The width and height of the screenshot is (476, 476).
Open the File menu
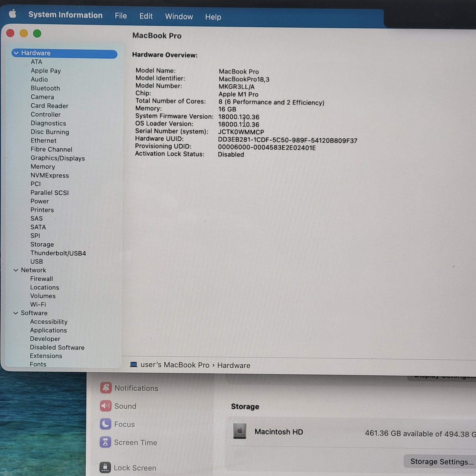(121, 16)
